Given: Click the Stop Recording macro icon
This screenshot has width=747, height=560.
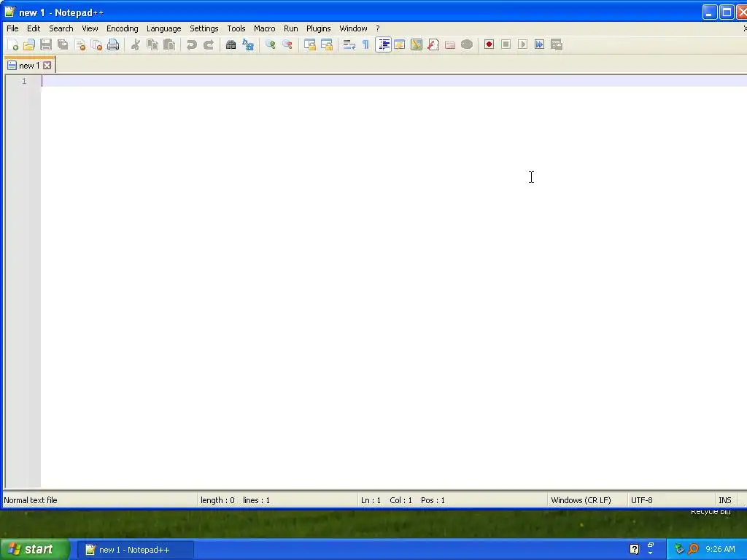Looking at the screenshot, I should click(x=506, y=44).
